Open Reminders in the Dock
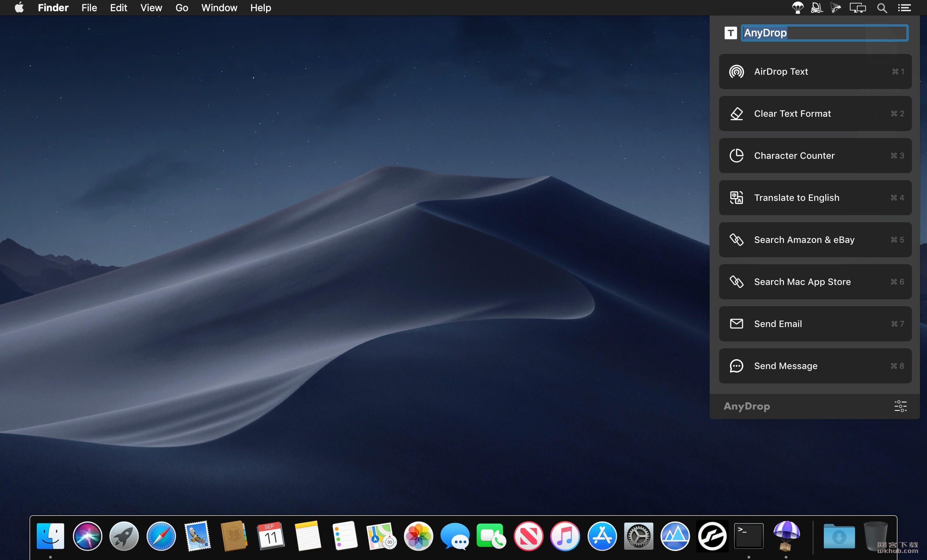 (344, 536)
